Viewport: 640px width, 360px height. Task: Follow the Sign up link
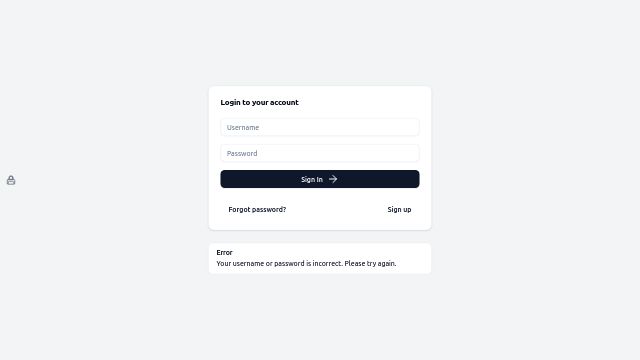pyautogui.click(x=399, y=209)
